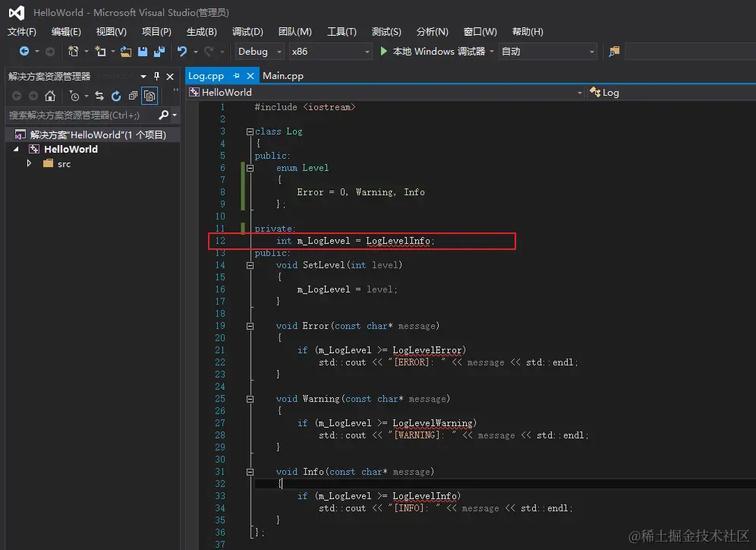Click Collapse All icon in Solution Explorer
The height and width of the screenshot is (550, 756).
[133, 96]
